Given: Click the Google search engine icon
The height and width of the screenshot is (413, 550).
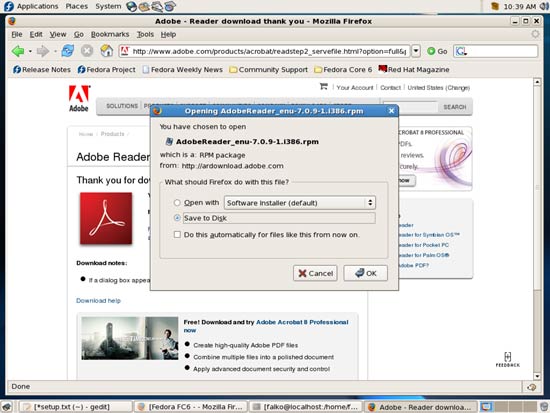Looking at the screenshot, I should click(461, 51).
